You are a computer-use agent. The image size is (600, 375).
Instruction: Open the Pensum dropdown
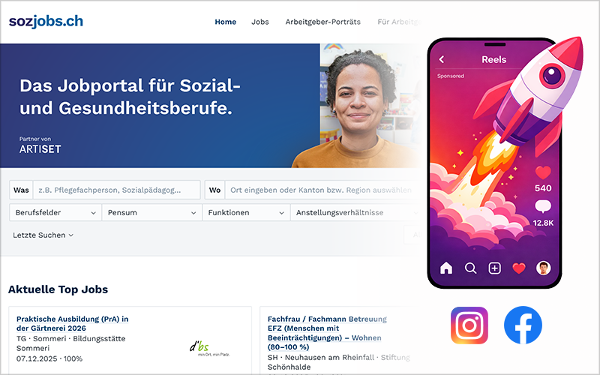[152, 212]
